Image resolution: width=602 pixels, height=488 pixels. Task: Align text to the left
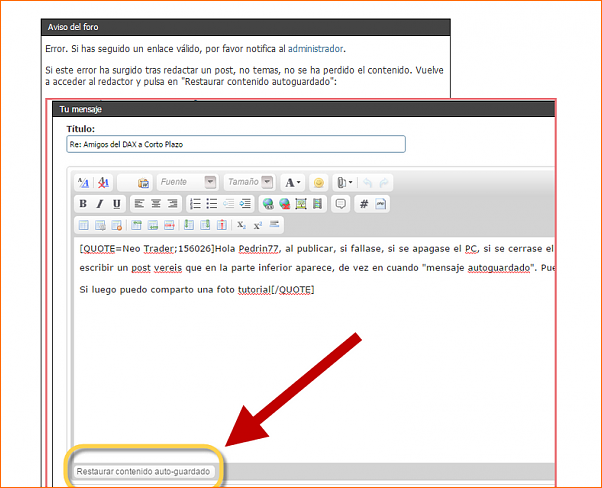[139, 203]
